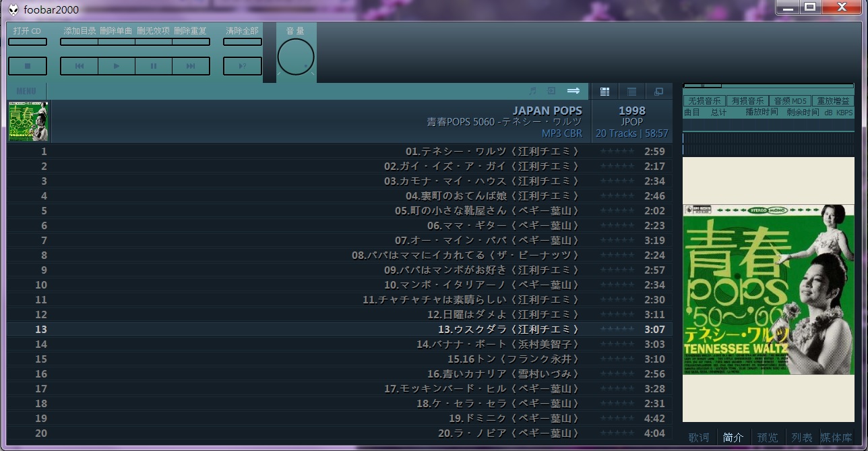
Task: Skip to the previous track
Action: tap(80, 66)
